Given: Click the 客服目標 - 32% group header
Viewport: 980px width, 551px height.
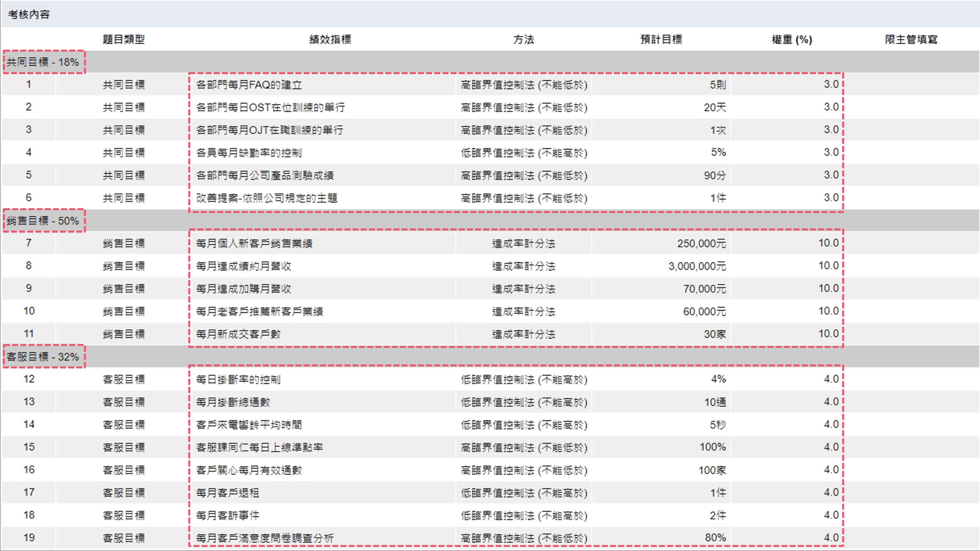Looking at the screenshot, I should pyautogui.click(x=42, y=357).
